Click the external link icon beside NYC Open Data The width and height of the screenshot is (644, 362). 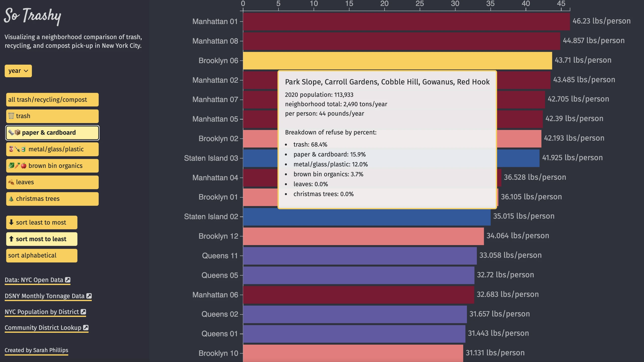click(x=68, y=280)
